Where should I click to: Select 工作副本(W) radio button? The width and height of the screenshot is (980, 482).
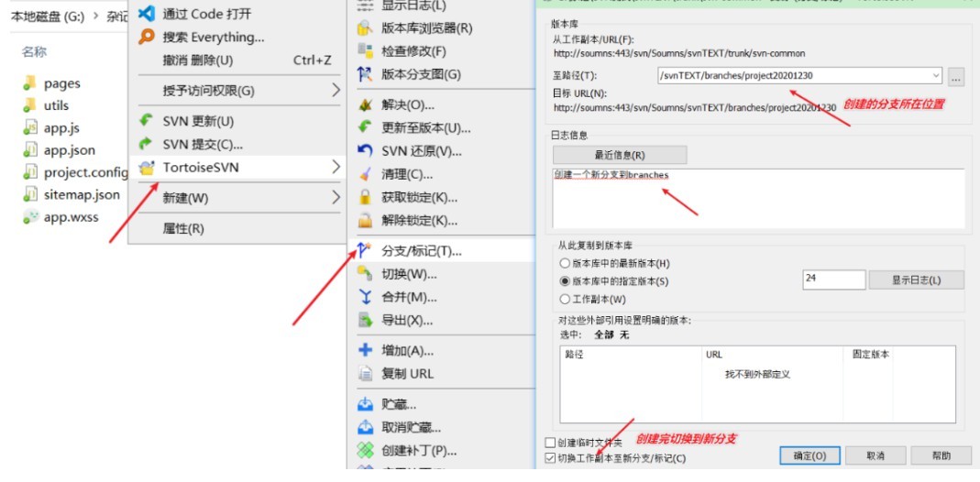565,299
